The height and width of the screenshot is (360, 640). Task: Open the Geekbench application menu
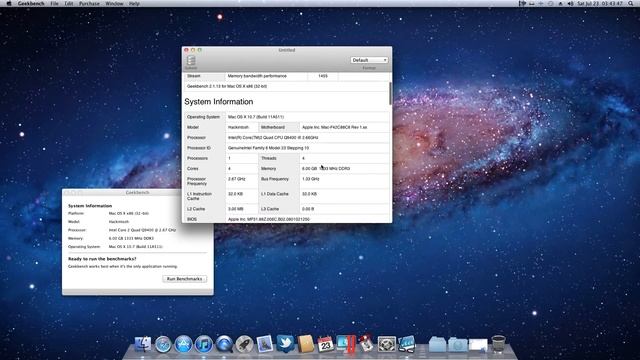[x=31, y=4]
